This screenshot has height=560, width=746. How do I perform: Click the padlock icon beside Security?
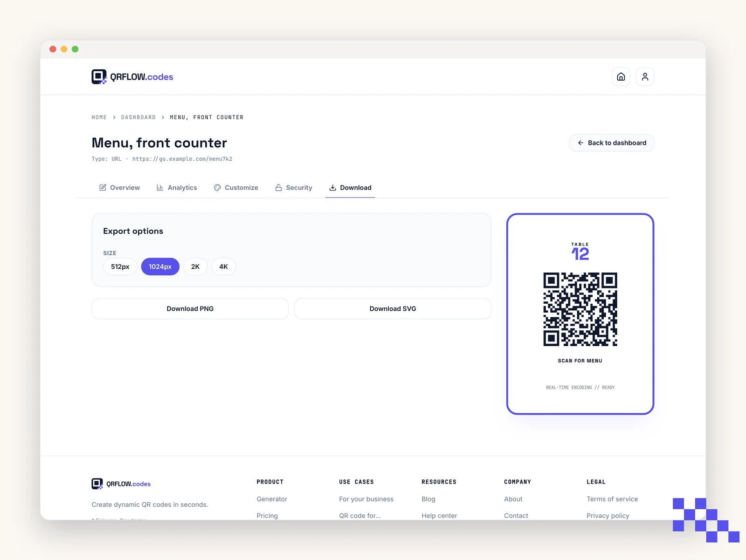278,188
